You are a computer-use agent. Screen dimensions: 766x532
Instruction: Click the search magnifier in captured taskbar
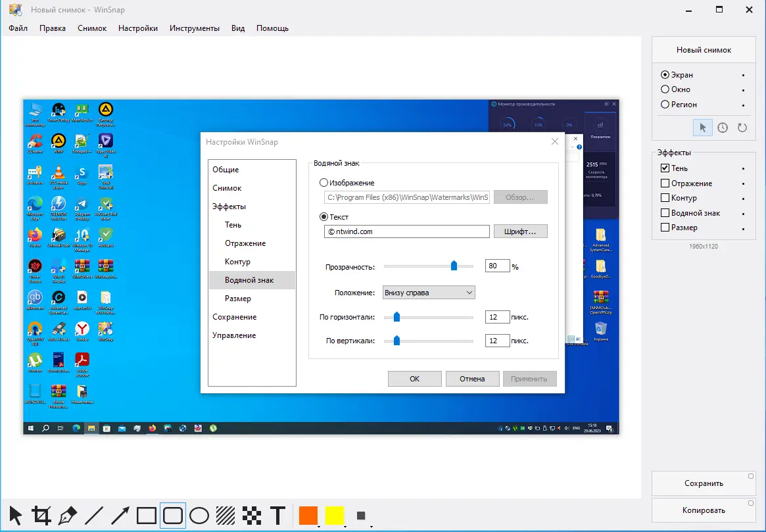45,429
